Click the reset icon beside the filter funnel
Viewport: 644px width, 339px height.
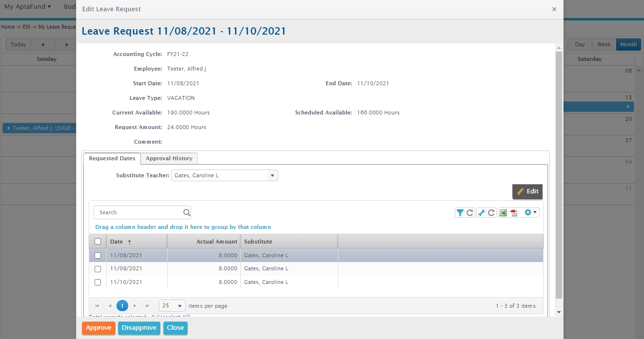(x=470, y=213)
